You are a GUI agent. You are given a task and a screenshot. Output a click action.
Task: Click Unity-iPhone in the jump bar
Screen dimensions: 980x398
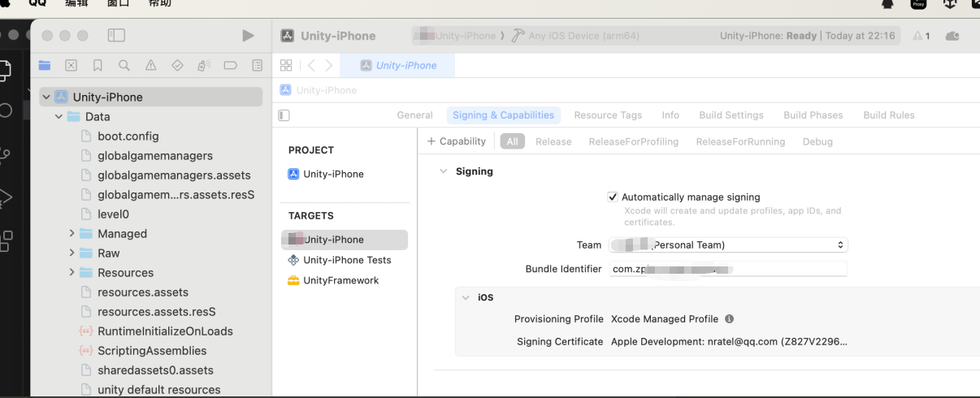[x=319, y=90]
